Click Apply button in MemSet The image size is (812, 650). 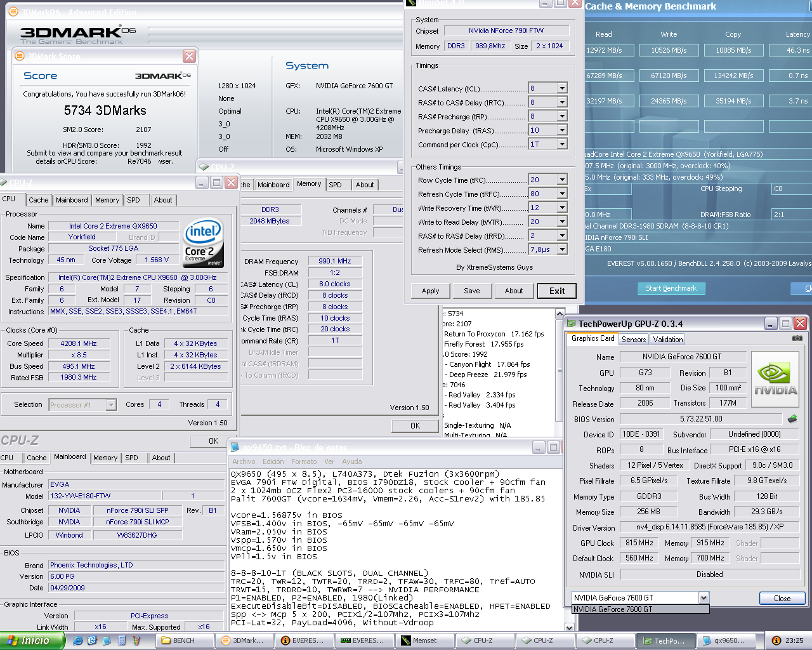(x=430, y=291)
